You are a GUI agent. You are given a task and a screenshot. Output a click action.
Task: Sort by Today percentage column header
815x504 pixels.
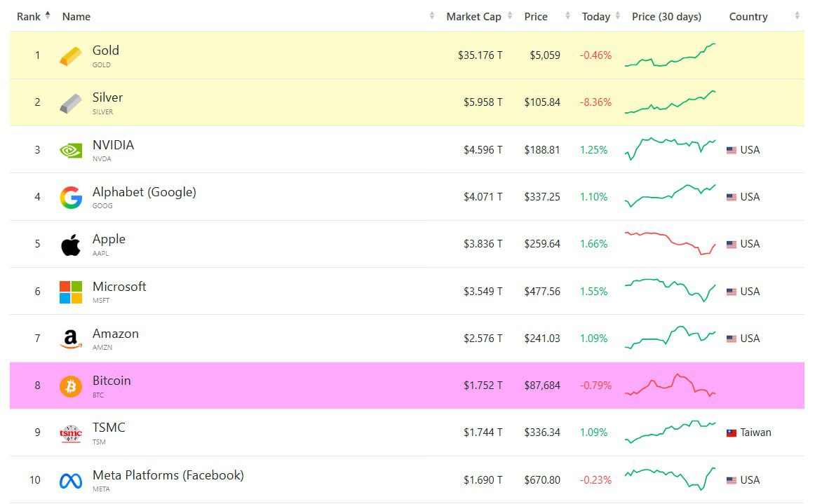(x=596, y=17)
